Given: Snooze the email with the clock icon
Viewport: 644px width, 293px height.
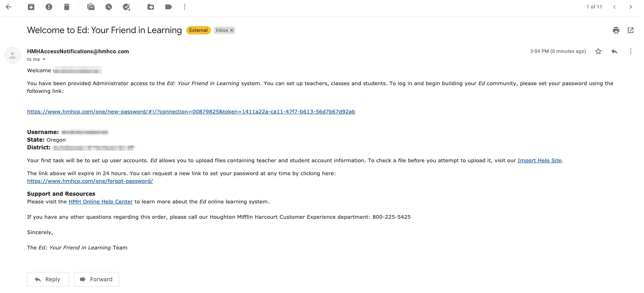Looking at the screenshot, I should (x=108, y=7).
